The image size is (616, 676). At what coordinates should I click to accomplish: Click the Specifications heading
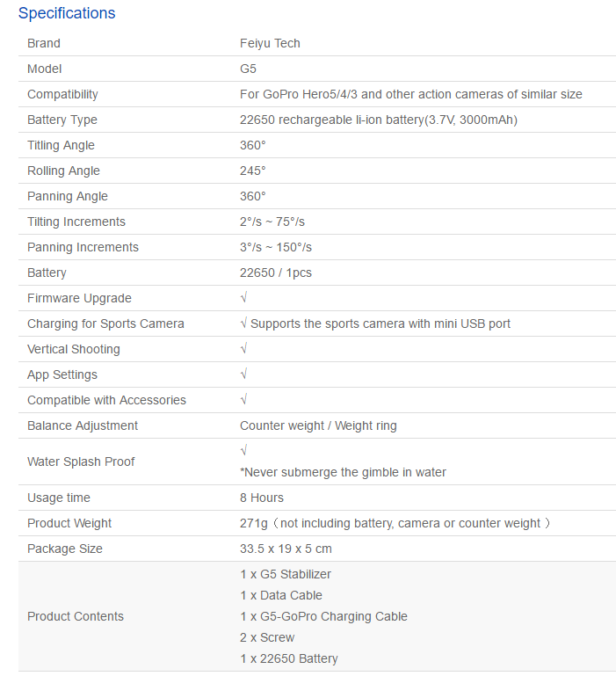(x=67, y=13)
